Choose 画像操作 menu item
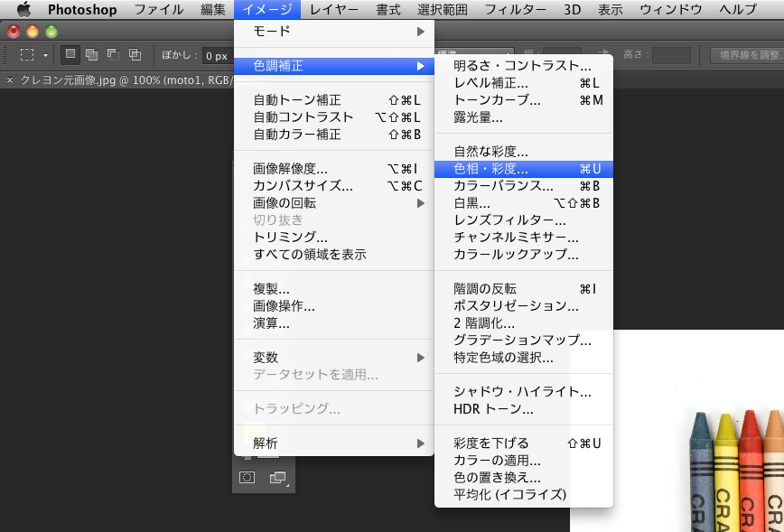 point(334,306)
